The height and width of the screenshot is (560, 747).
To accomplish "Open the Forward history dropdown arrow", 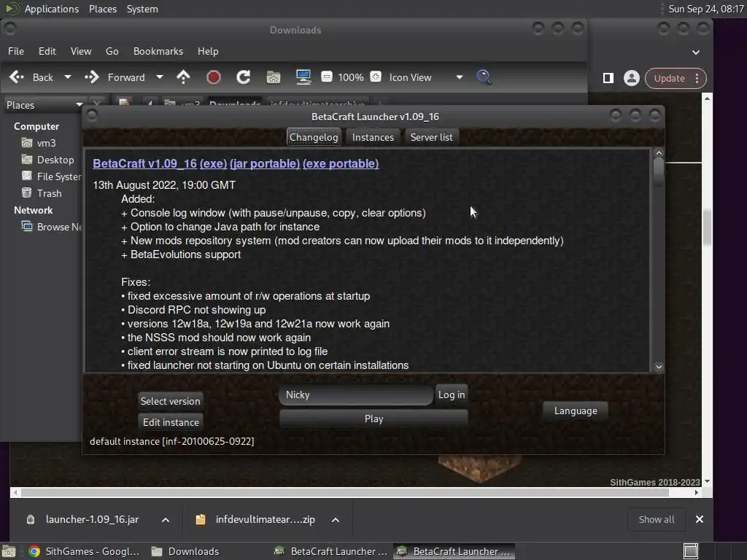I will (x=160, y=77).
